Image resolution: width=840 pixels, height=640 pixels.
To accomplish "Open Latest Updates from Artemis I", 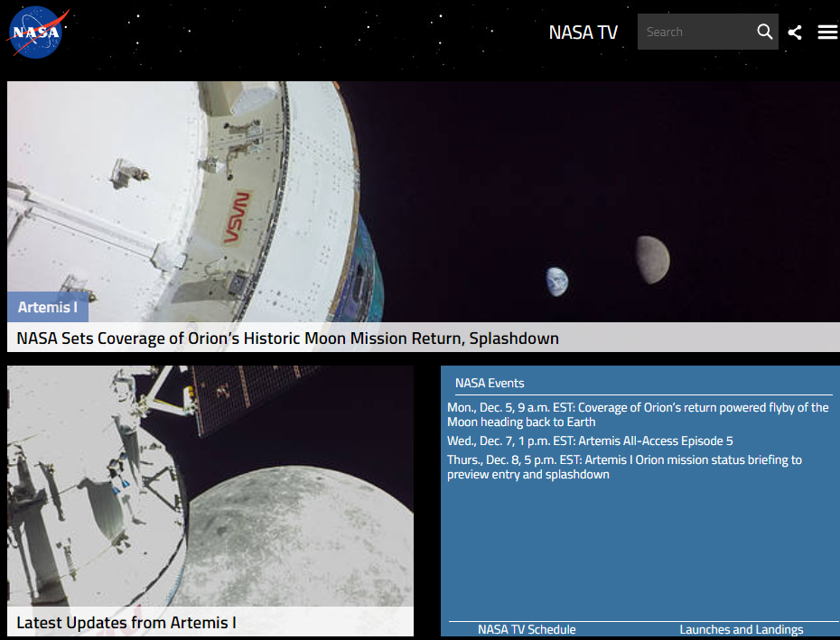I will coord(126,622).
